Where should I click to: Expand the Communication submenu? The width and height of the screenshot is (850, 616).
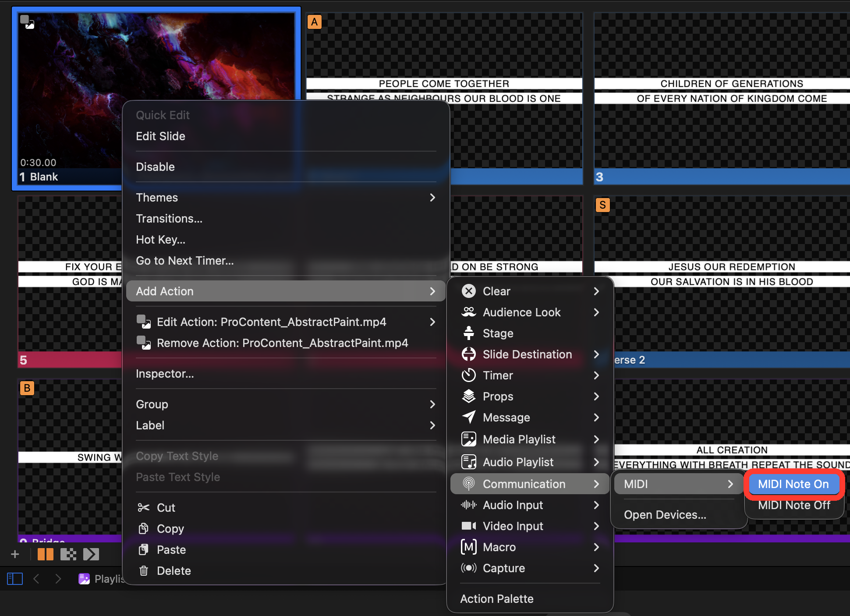[x=530, y=484]
